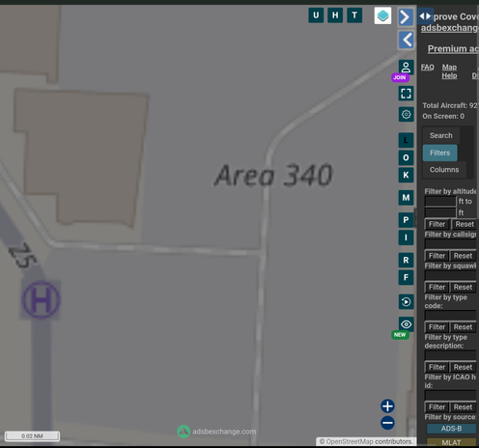
Task: Apply the type description Filter button
Action: point(437,367)
